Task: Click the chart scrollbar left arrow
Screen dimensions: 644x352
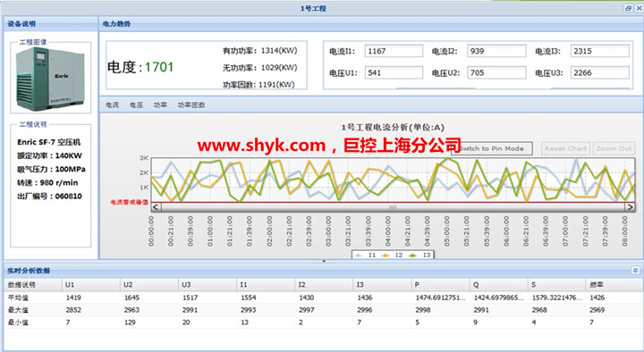Action: pos(156,207)
